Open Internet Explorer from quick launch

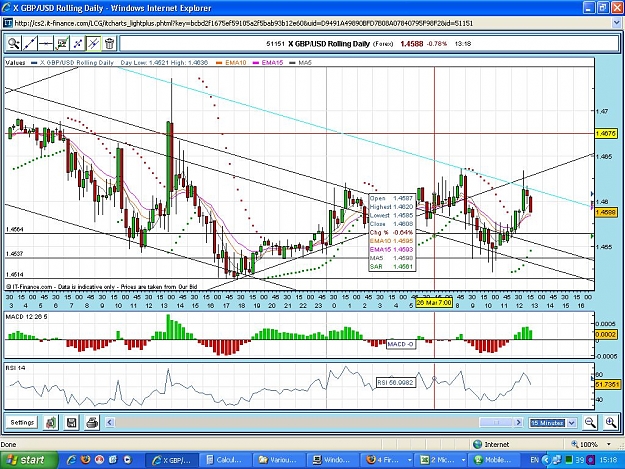point(71,460)
